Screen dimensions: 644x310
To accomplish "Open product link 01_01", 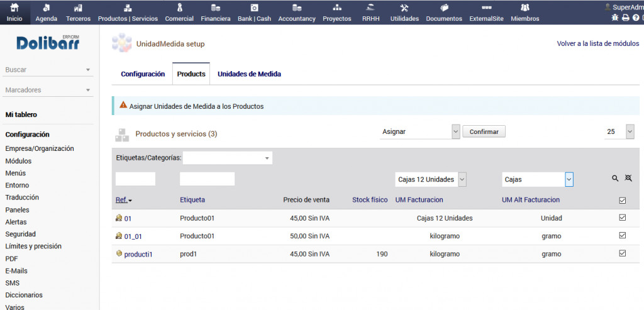I will pyautogui.click(x=133, y=236).
